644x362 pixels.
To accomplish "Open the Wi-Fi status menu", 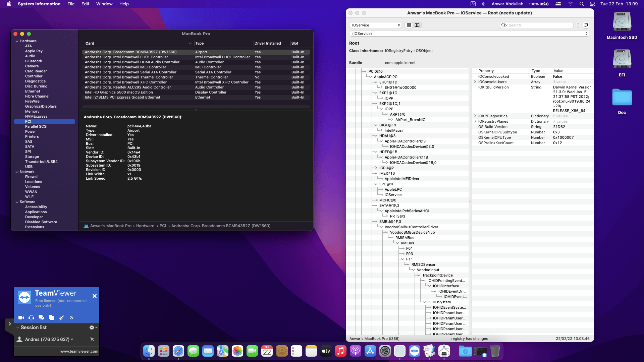I will (571, 4).
